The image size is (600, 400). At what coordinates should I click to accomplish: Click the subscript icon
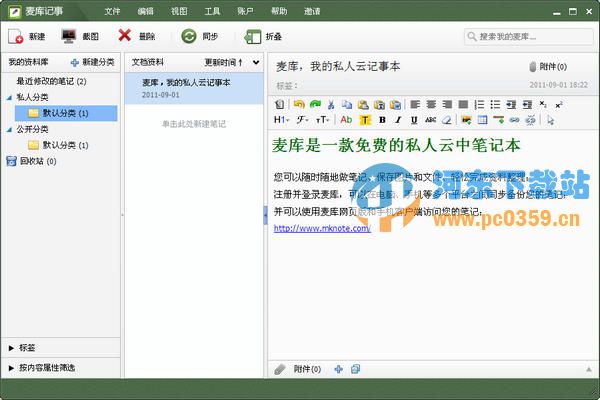click(x=543, y=104)
